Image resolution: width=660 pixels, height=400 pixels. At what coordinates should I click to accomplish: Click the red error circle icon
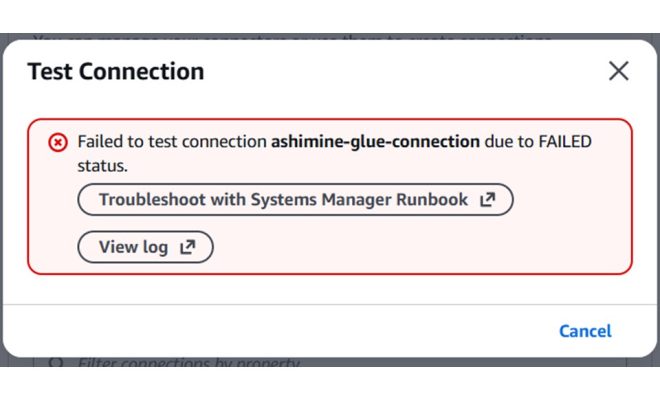(58, 142)
